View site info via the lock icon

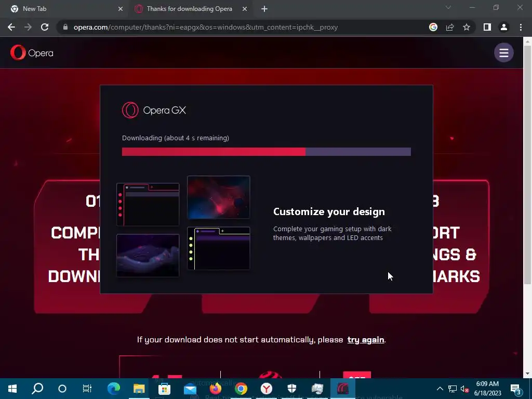coord(65,27)
